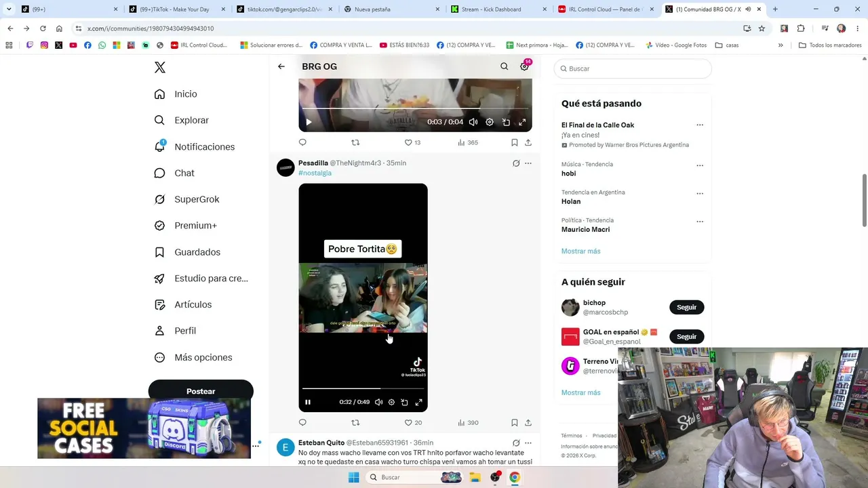
Task: Open options for hobi trend
Action: click(x=700, y=165)
